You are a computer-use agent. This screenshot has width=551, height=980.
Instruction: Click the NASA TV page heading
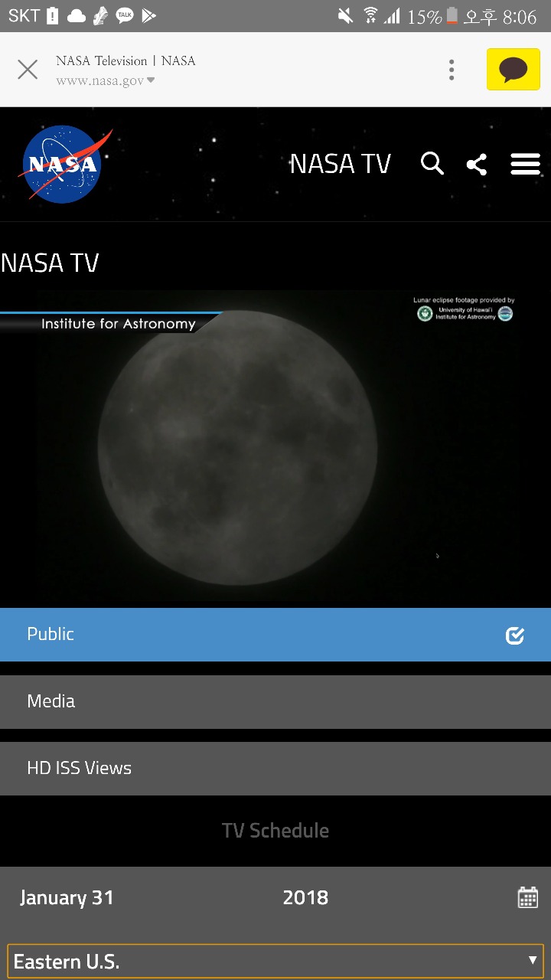point(50,263)
